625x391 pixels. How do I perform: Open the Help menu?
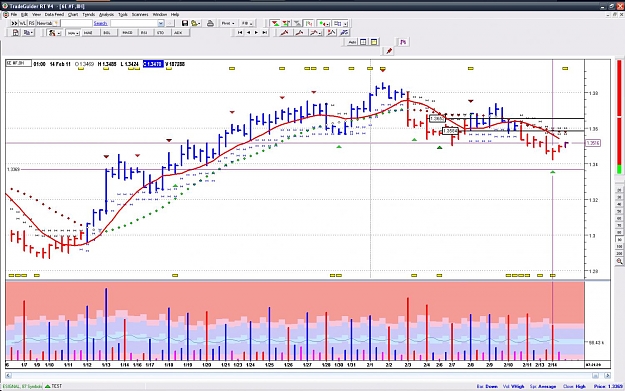(x=175, y=14)
